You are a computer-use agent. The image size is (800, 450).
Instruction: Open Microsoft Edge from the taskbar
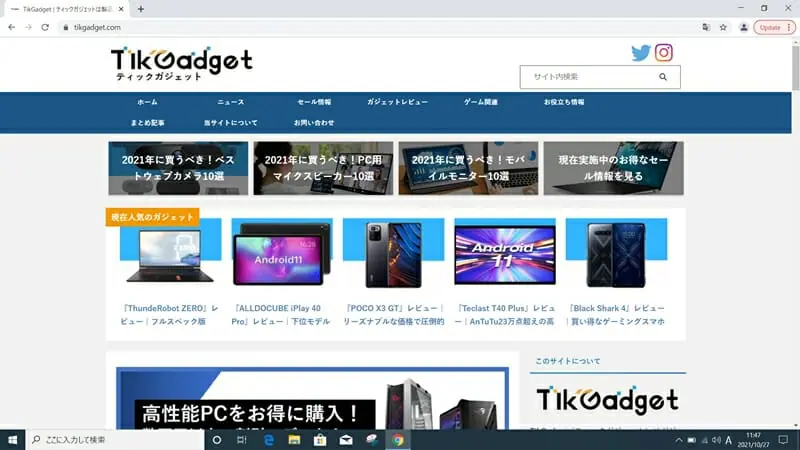[x=269, y=439]
